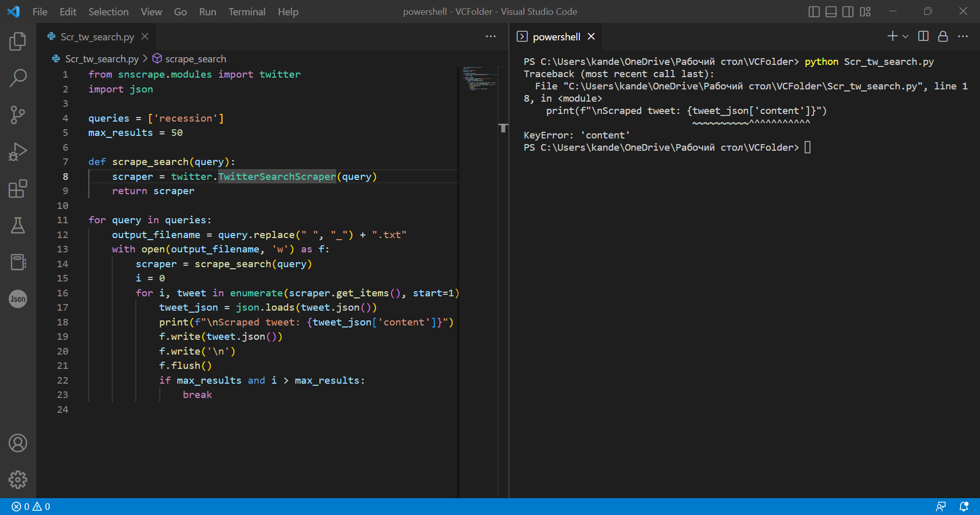Open the Run menu
The width and height of the screenshot is (980, 515).
(207, 11)
